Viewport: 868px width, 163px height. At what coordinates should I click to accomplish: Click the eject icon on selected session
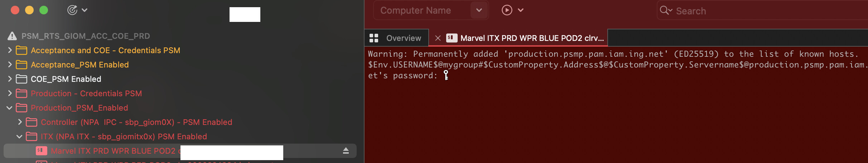(x=346, y=151)
